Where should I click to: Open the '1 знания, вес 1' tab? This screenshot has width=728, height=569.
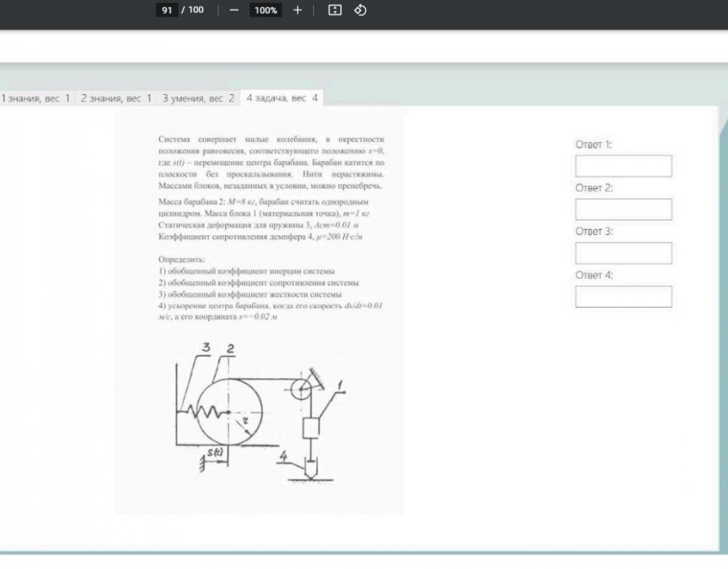(x=35, y=98)
